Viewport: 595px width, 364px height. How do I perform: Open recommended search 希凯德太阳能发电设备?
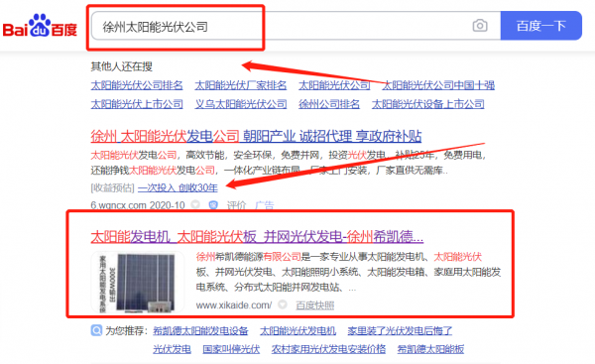[x=200, y=331]
